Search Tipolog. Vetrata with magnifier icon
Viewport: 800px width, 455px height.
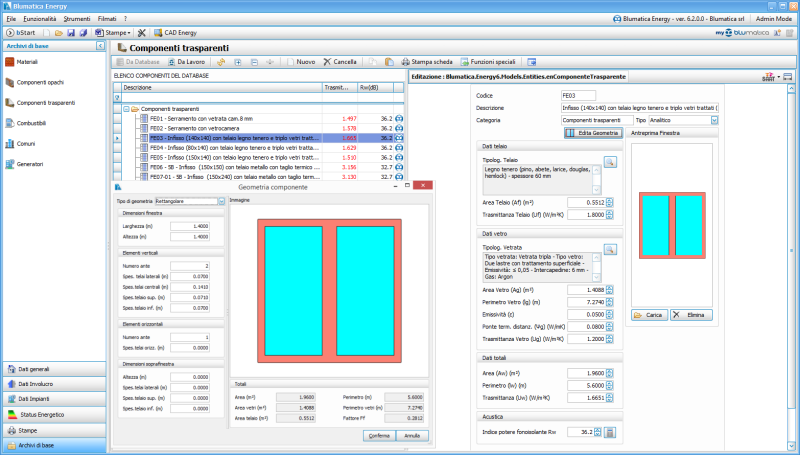point(610,249)
